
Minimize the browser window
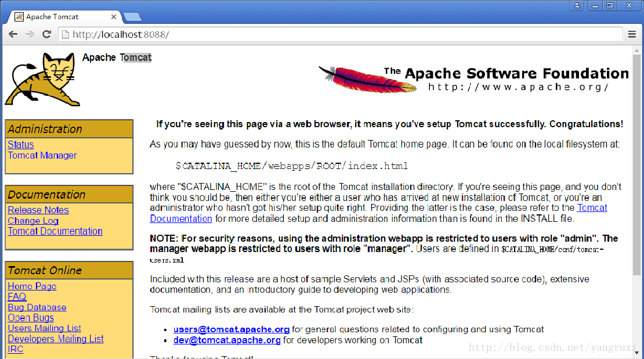pyautogui.click(x=595, y=5)
